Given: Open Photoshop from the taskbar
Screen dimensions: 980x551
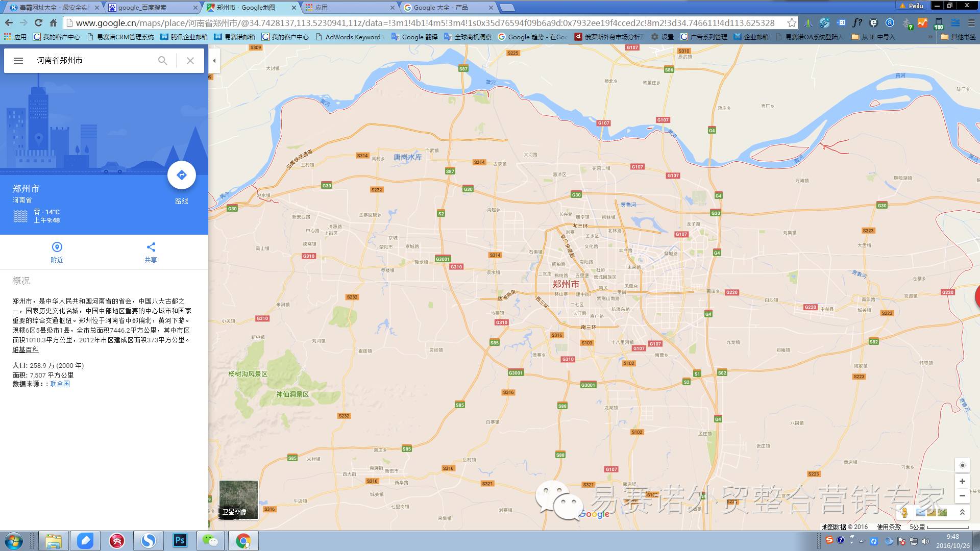Looking at the screenshot, I should pyautogui.click(x=180, y=540).
